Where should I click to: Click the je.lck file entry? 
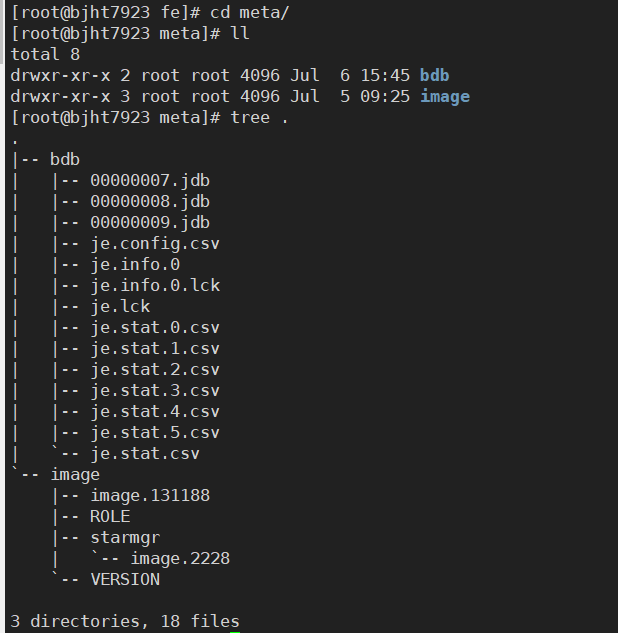(x=120, y=306)
